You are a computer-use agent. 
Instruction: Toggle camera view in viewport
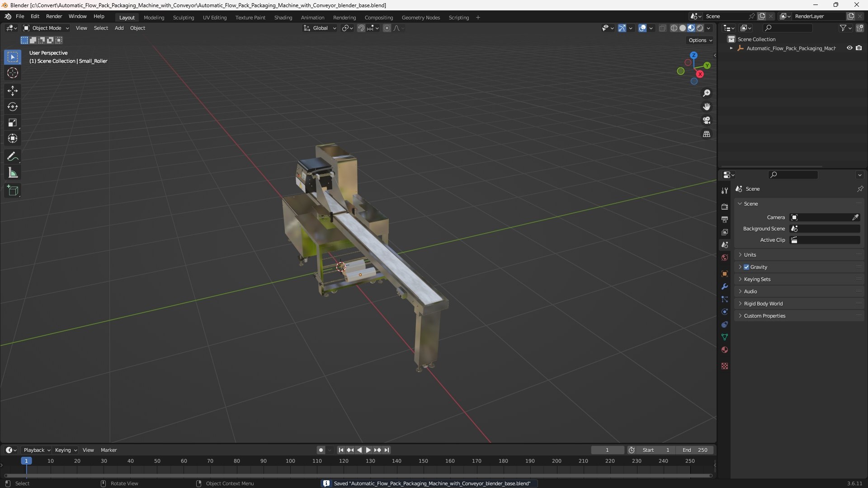(706, 120)
